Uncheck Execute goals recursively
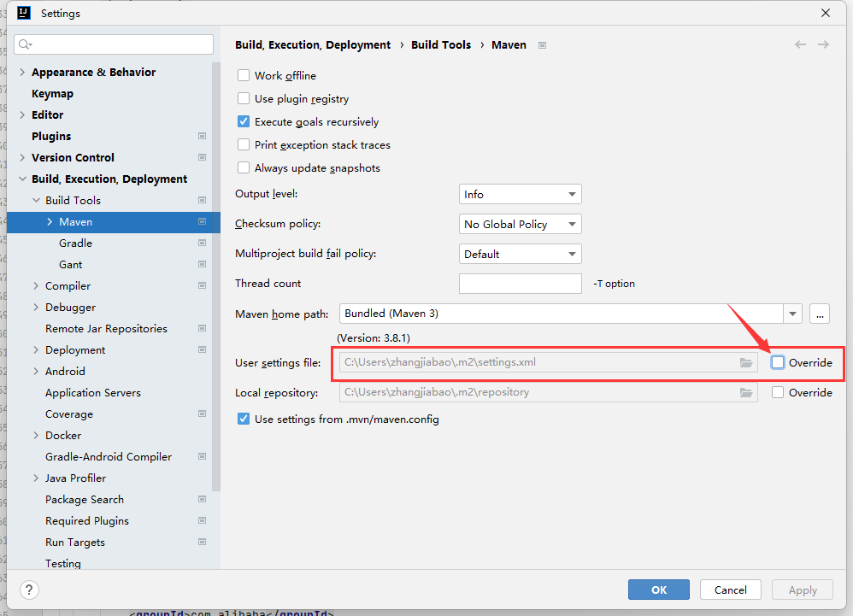The image size is (853, 616). pyautogui.click(x=244, y=122)
